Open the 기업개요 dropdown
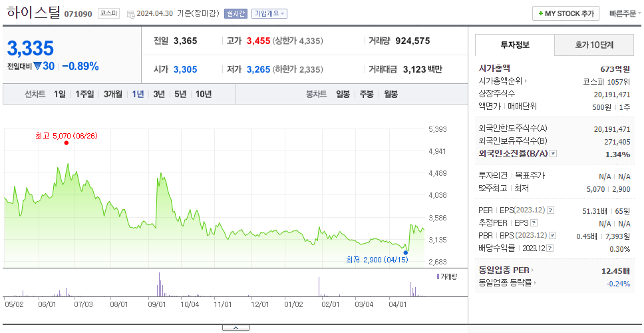 click(x=269, y=13)
